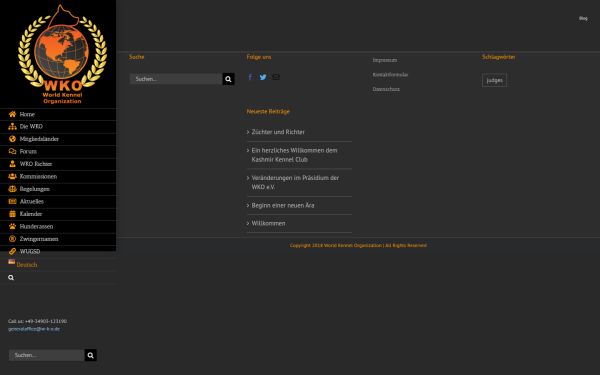
Task: Open the Home menu item
Action: coord(58,114)
